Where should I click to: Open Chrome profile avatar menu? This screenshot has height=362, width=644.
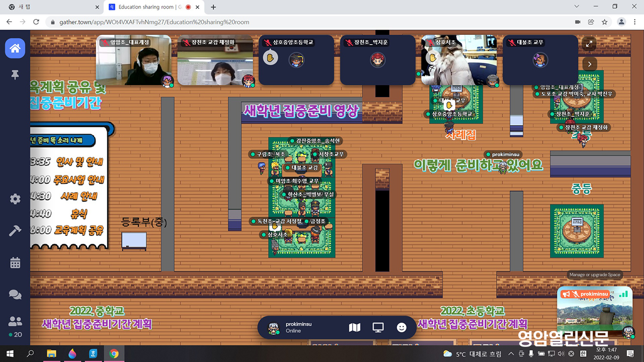(x=622, y=22)
